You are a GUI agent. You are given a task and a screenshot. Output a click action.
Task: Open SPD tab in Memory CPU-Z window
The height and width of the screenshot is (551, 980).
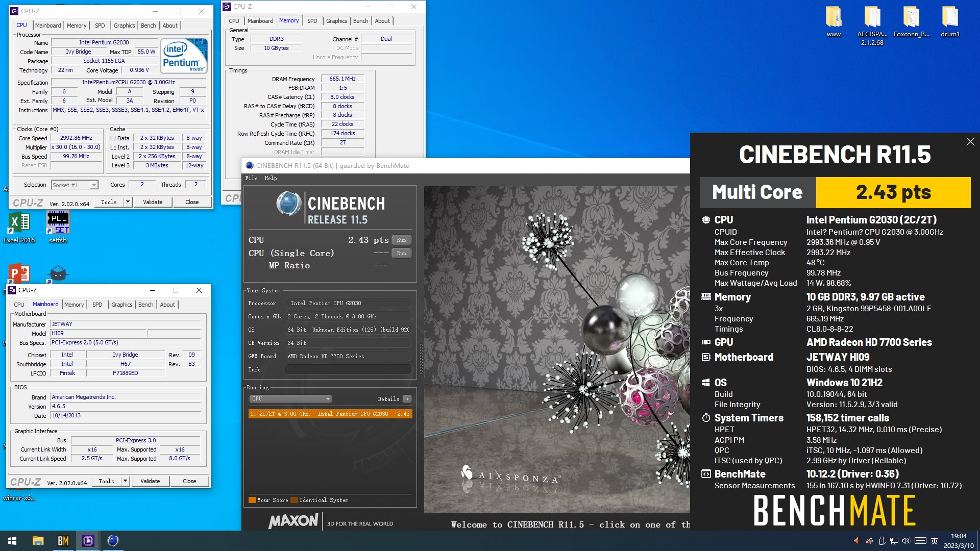(x=312, y=21)
